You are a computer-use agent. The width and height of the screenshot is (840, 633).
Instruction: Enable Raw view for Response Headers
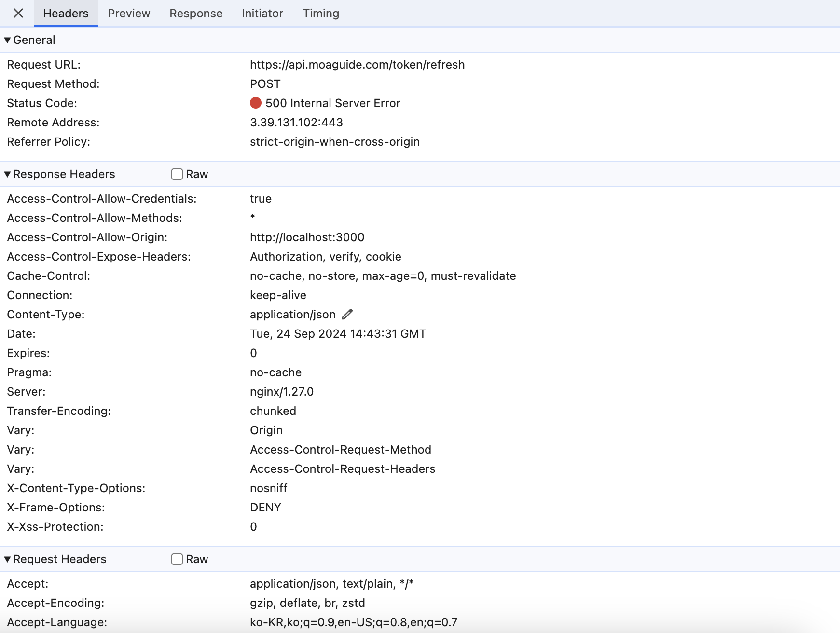(177, 174)
